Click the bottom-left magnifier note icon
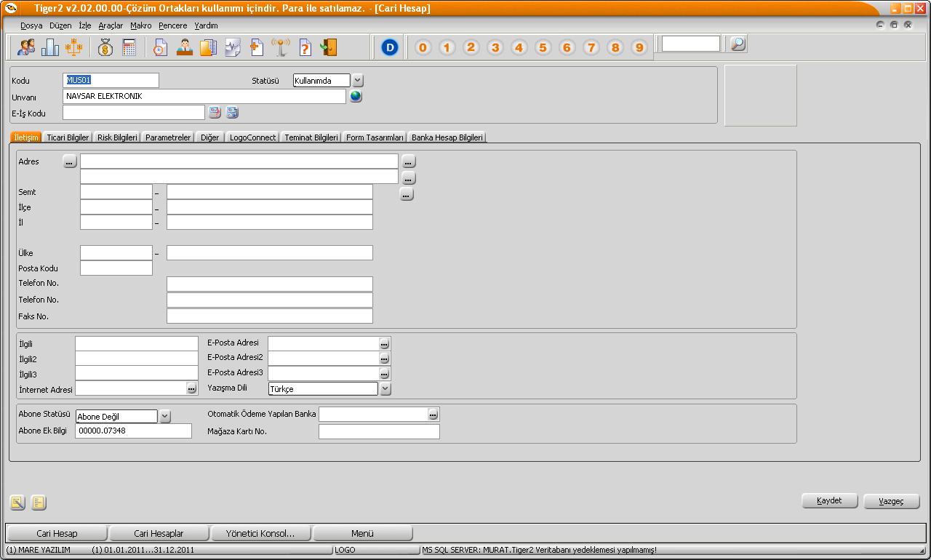Image resolution: width=931 pixels, height=560 pixels. click(17, 502)
